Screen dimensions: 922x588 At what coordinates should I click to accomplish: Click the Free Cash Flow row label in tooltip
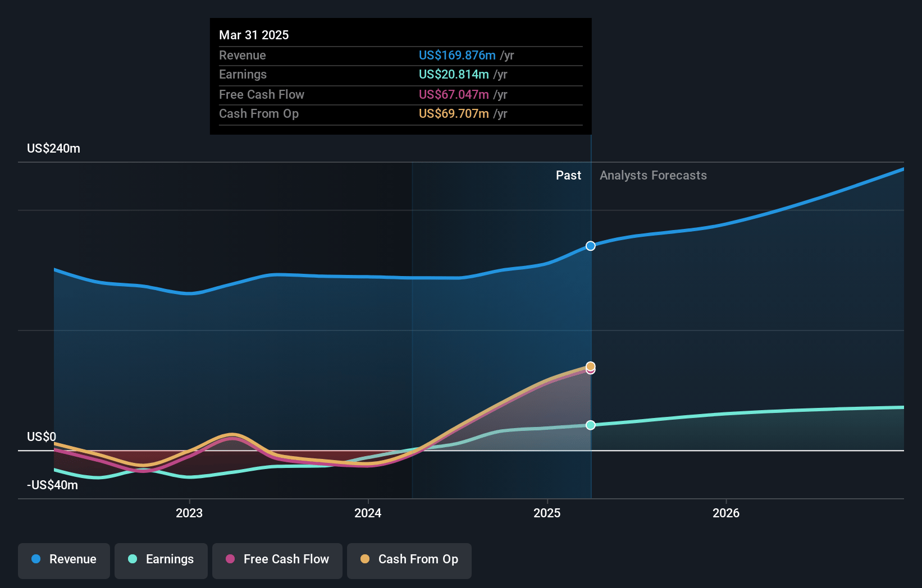click(x=262, y=94)
